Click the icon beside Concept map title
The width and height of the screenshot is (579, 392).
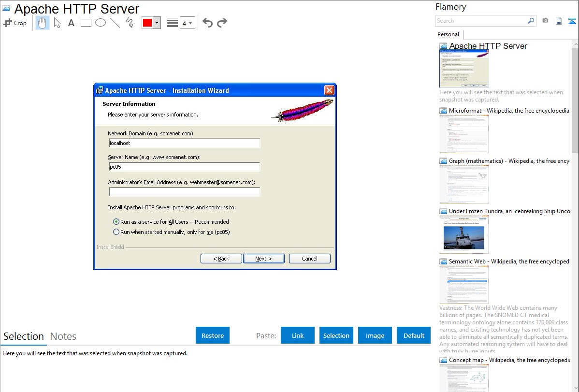(443, 360)
